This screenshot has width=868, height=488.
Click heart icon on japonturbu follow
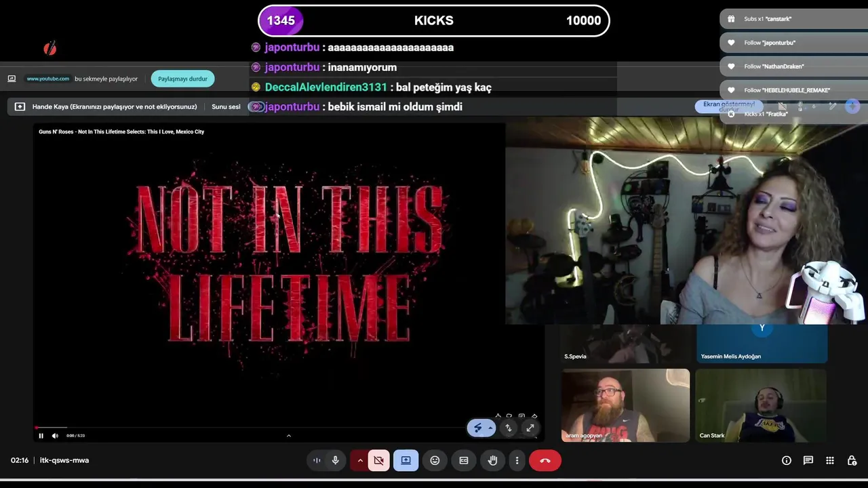[731, 43]
